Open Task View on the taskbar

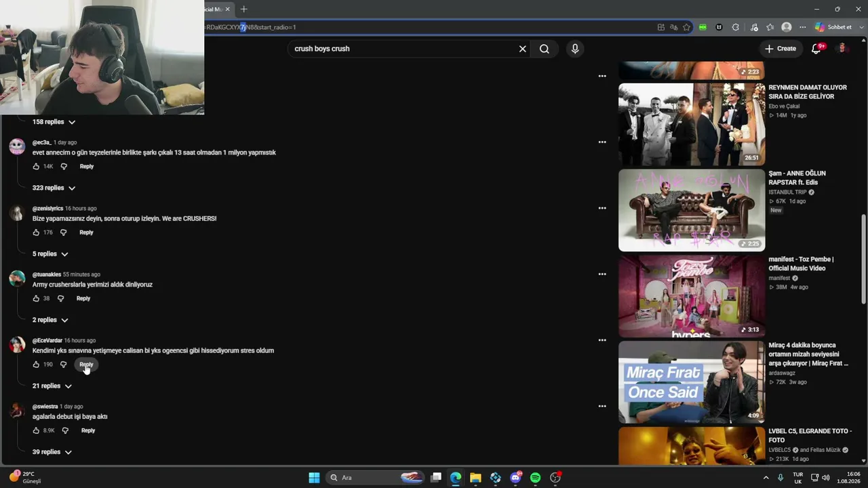[436, 478]
